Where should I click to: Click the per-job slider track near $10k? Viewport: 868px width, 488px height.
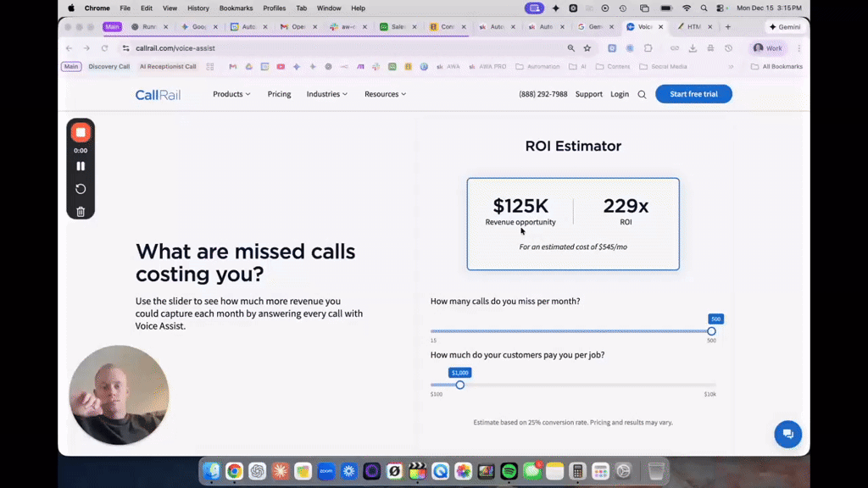711,385
